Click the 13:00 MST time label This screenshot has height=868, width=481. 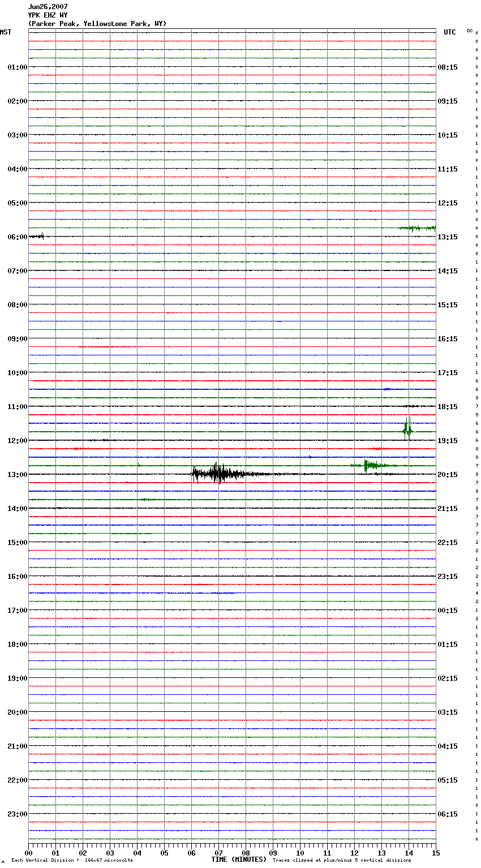tap(17, 475)
